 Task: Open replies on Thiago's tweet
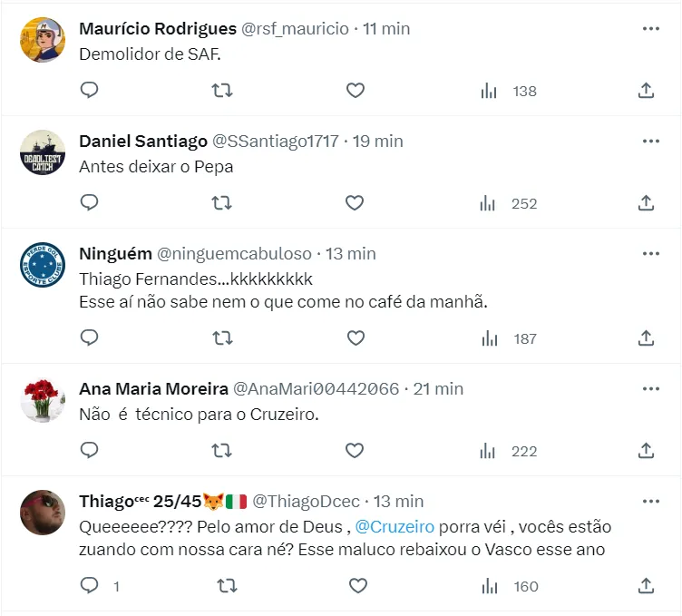click(x=90, y=586)
